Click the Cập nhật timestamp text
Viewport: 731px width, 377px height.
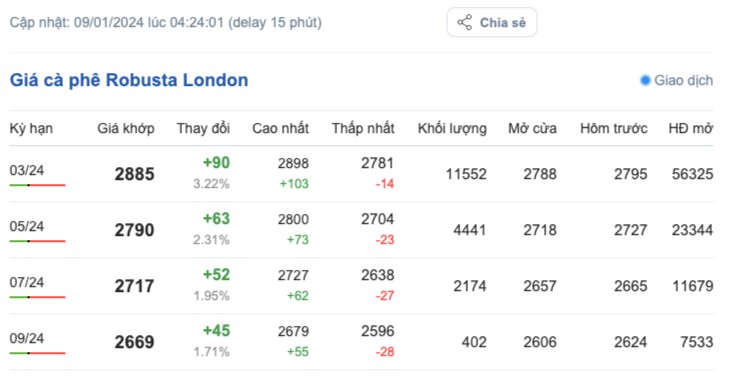click(x=166, y=22)
